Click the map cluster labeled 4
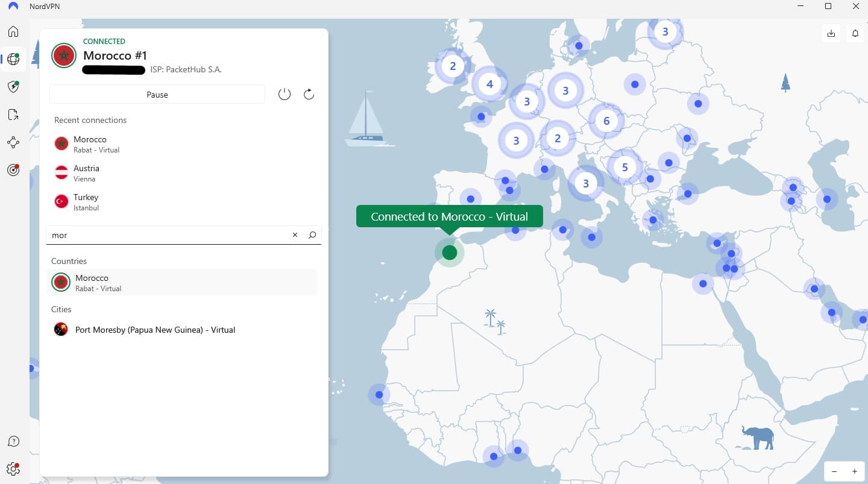The image size is (868, 484). [x=489, y=84]
